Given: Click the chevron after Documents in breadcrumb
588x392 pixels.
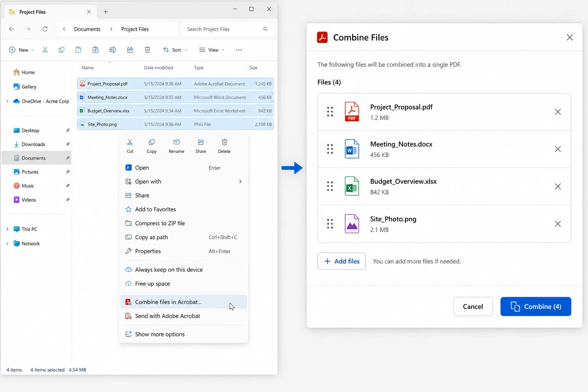Looking at the screenshot, I should pos(111,29).
